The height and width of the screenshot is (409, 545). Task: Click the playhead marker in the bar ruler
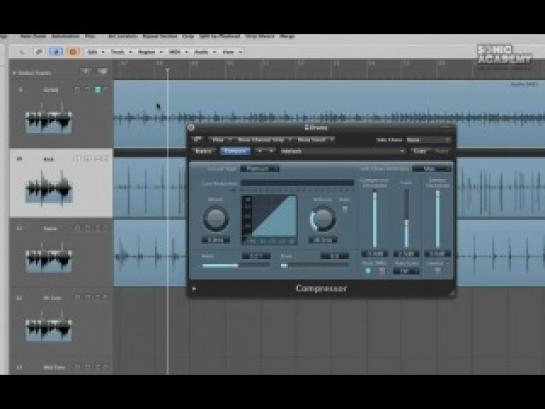168,71
